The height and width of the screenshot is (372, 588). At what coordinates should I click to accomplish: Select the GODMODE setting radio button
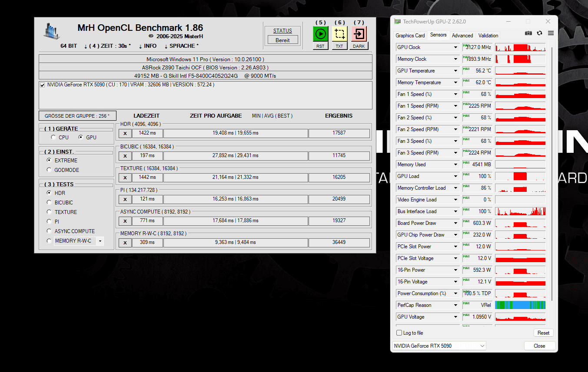coord(49,170)
